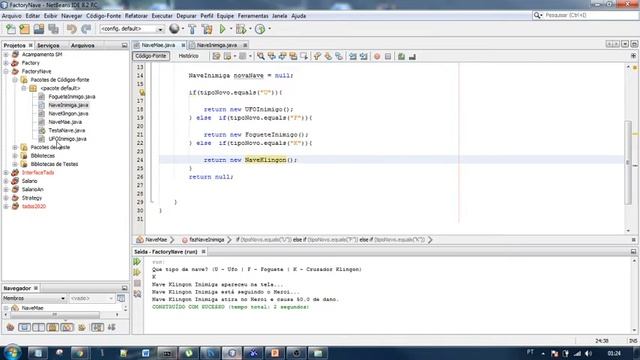Click the green Re-run icon in output panel
The width and height of the screenshot is (640, 360).
[x=137, y=262]
